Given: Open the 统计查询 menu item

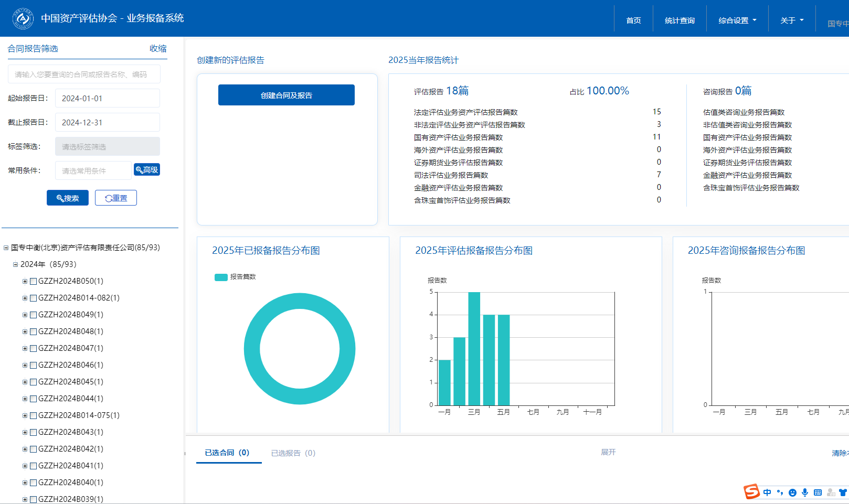Looking at the screenshot, I should point(680,20).
